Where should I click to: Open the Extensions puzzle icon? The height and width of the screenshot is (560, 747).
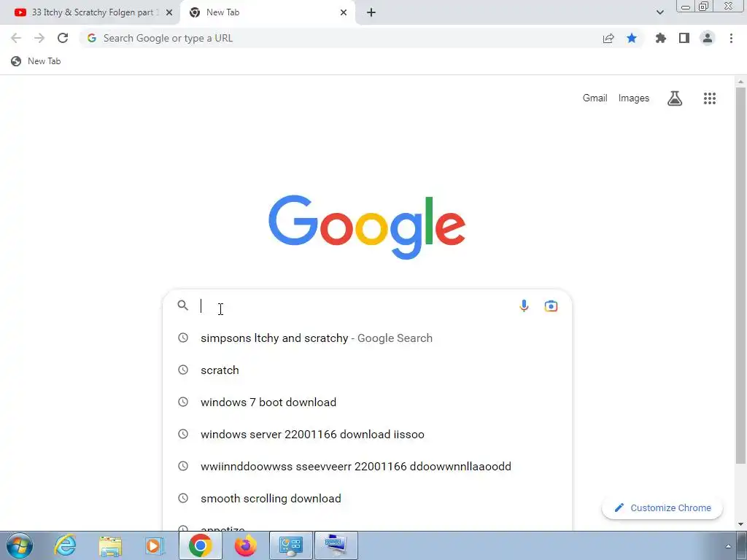click(660, 38)
